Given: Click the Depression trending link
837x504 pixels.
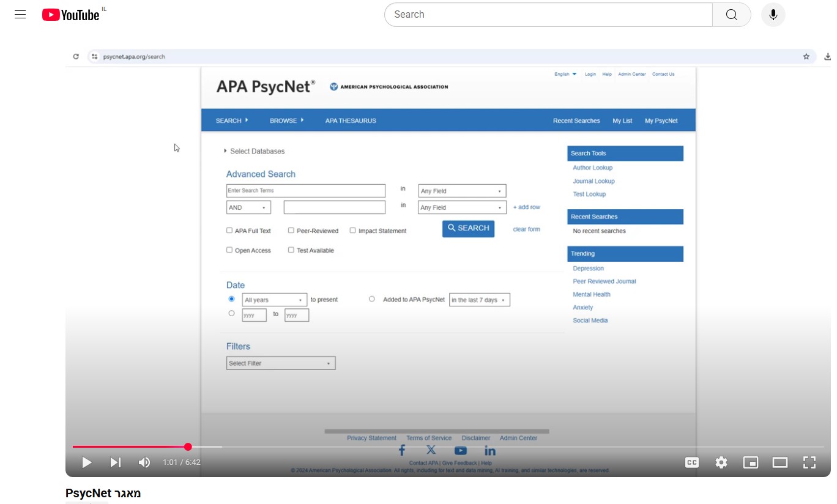Looking at the screenshot, I should click(x=588, y=269).
